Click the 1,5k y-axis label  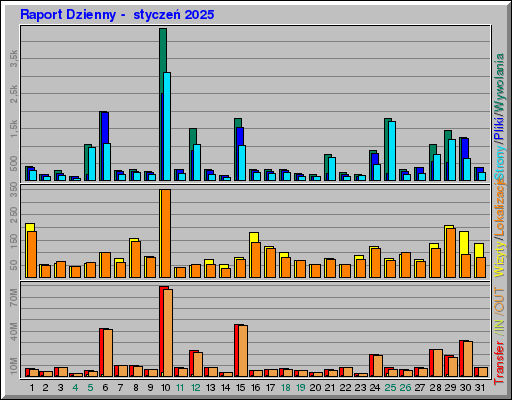point(14,129)
